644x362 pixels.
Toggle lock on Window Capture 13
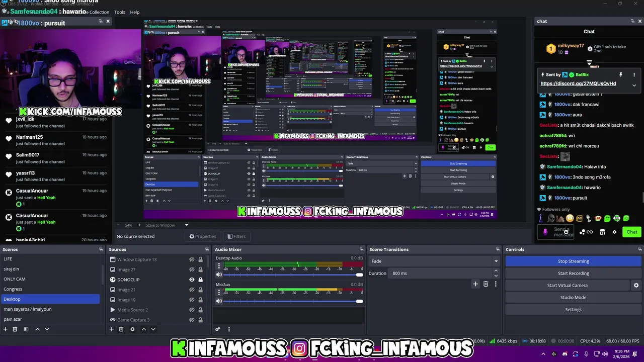tap(200, 259)
